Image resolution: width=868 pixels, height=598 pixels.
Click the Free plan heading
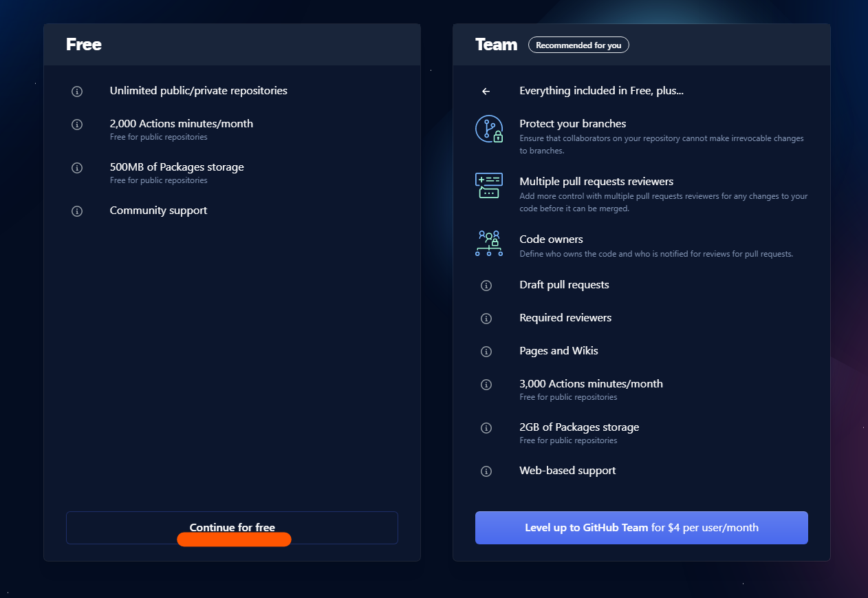[84, 45]
